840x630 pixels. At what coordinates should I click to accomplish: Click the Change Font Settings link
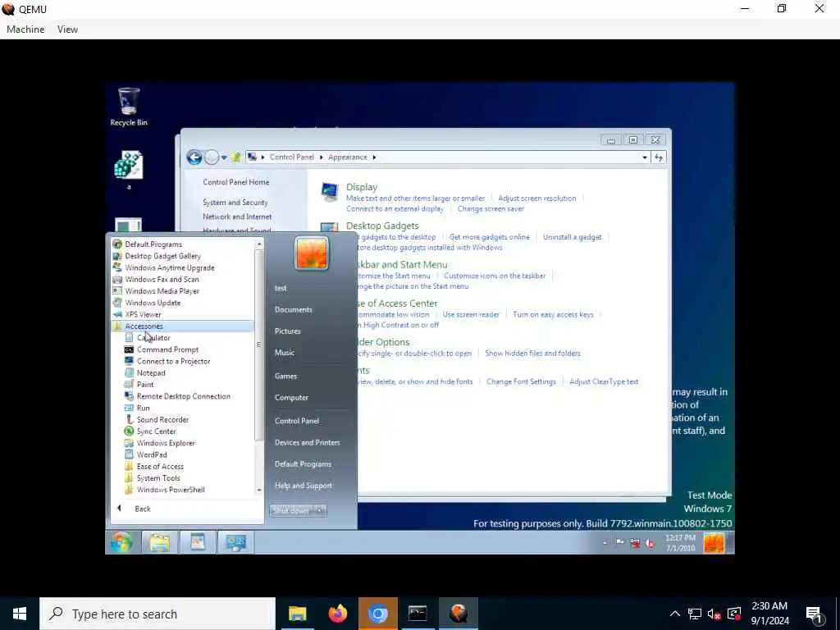[521, 382]
